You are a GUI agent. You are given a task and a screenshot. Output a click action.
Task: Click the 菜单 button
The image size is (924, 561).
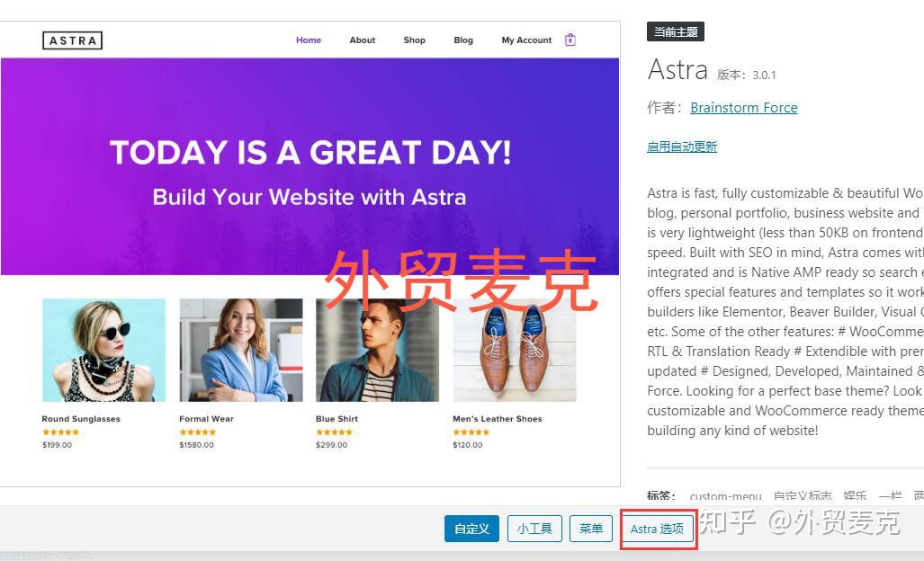click(590, 529)
